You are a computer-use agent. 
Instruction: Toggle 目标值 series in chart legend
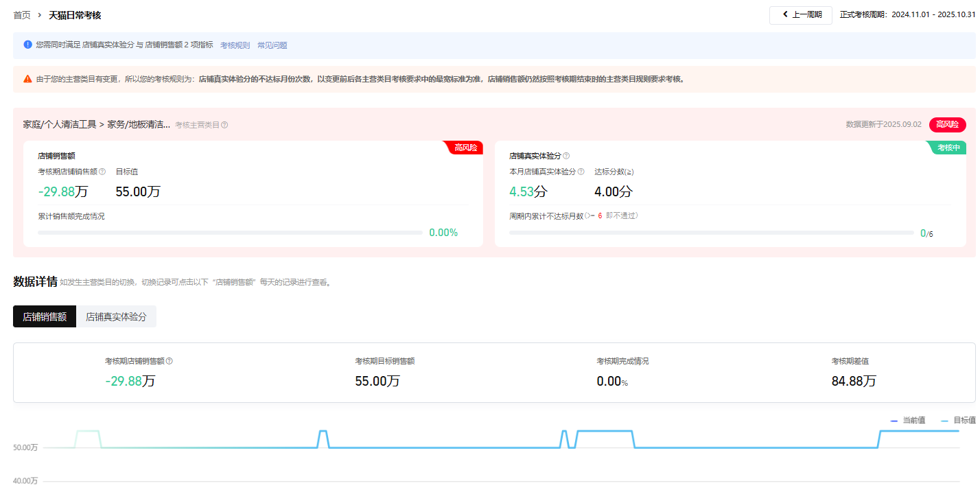958,420
